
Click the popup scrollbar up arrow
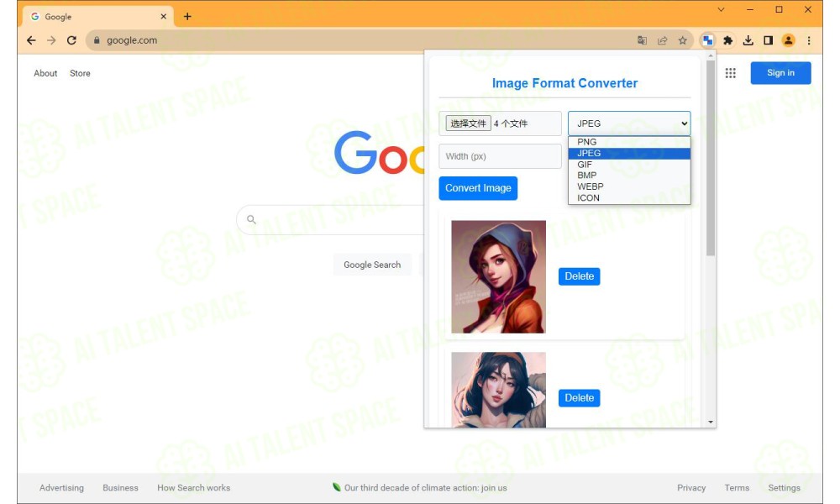pos(711,55)
